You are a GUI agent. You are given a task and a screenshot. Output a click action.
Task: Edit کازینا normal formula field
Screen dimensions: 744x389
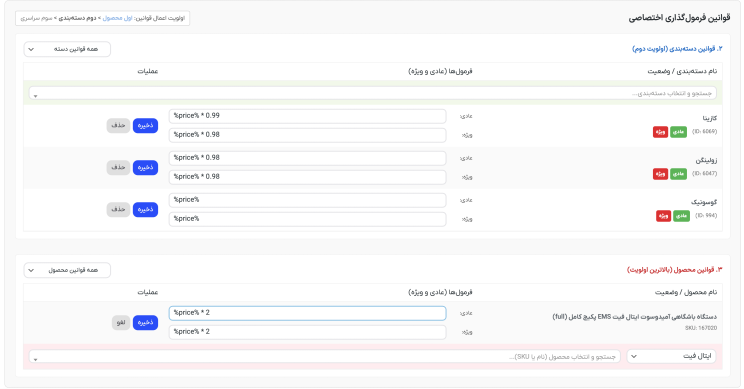click(307, 116)
